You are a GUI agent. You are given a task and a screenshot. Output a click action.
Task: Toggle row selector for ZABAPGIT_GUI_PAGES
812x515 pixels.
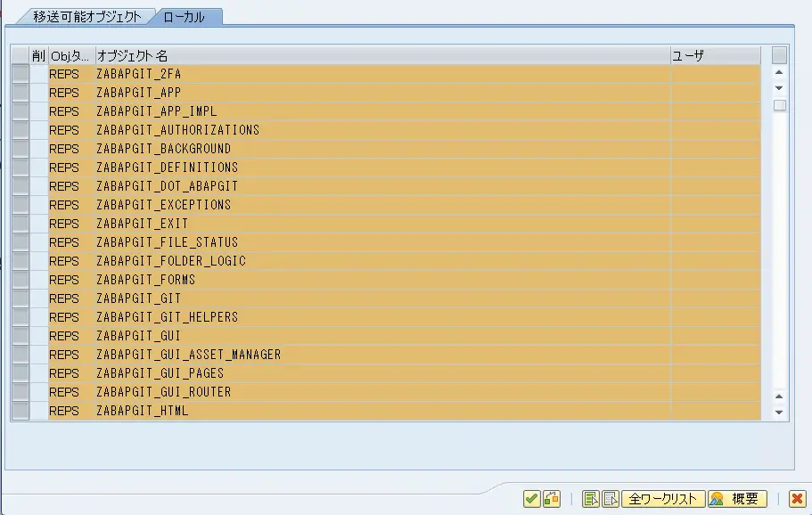click(x=21, y=373)
